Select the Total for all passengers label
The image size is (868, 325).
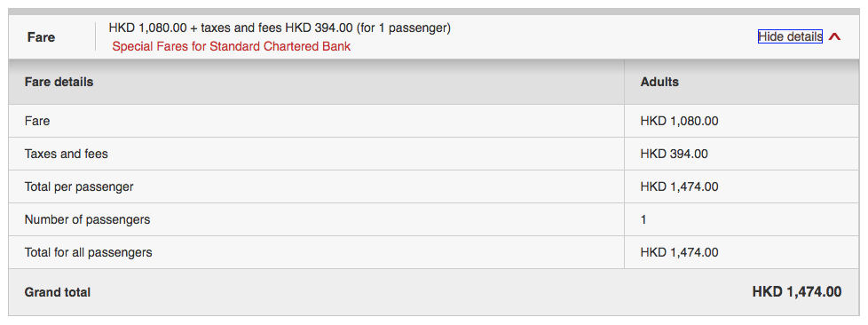click(x=88, y=252)
